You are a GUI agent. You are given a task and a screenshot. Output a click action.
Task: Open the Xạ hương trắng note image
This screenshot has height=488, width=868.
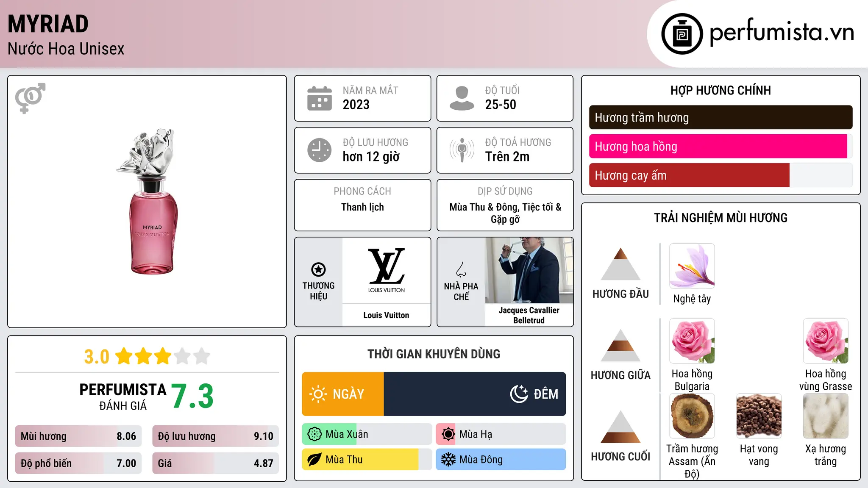(826, 416)
